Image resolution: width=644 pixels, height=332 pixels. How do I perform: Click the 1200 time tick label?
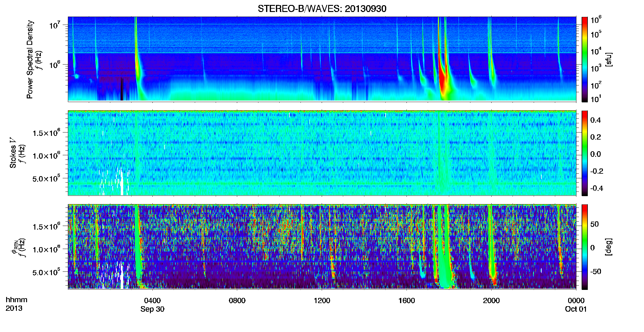pos(322,300)
